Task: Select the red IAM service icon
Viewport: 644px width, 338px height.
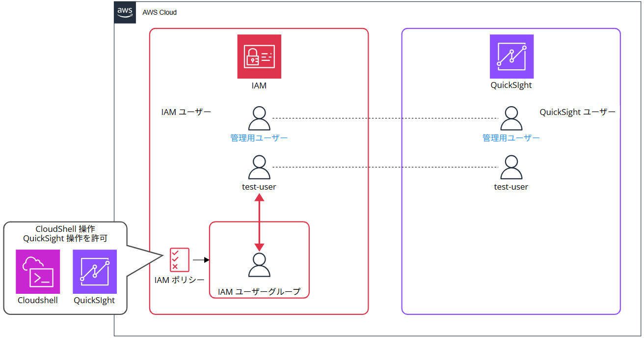Action: pyautogui.click(x=259, y=56)
